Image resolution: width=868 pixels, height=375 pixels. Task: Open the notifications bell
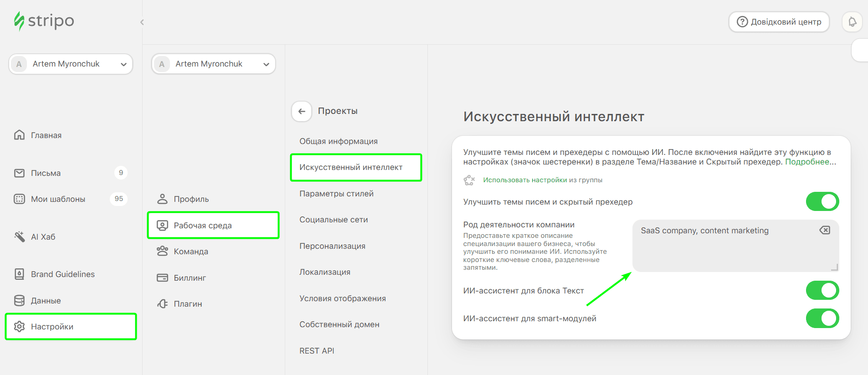pyautogui.click(x=852, y=22)
